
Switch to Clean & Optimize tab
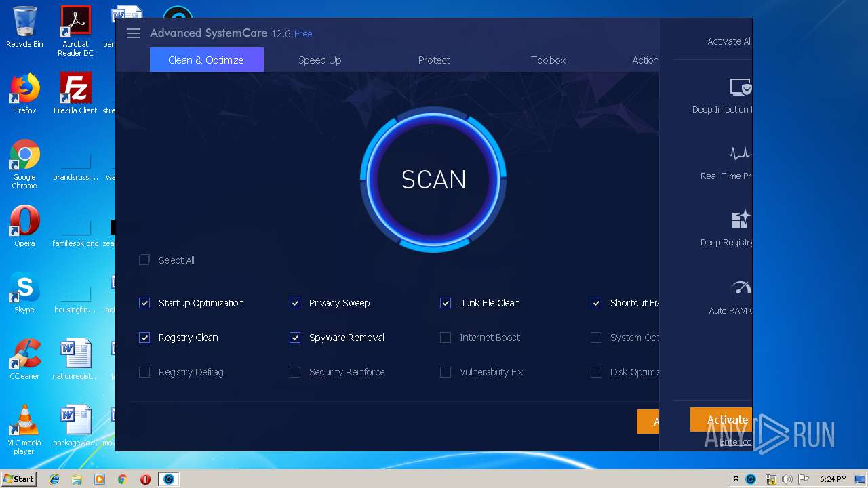(x=206, y=60)
